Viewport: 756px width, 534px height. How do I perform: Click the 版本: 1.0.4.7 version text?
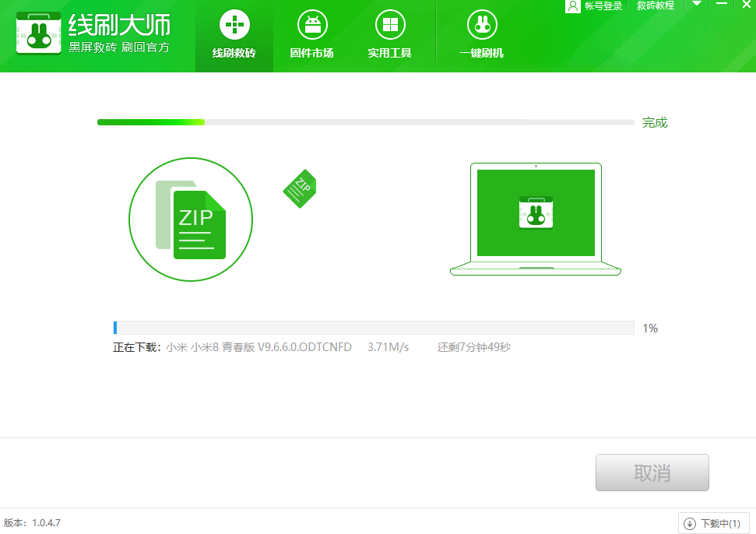click(x=32, y=523)
